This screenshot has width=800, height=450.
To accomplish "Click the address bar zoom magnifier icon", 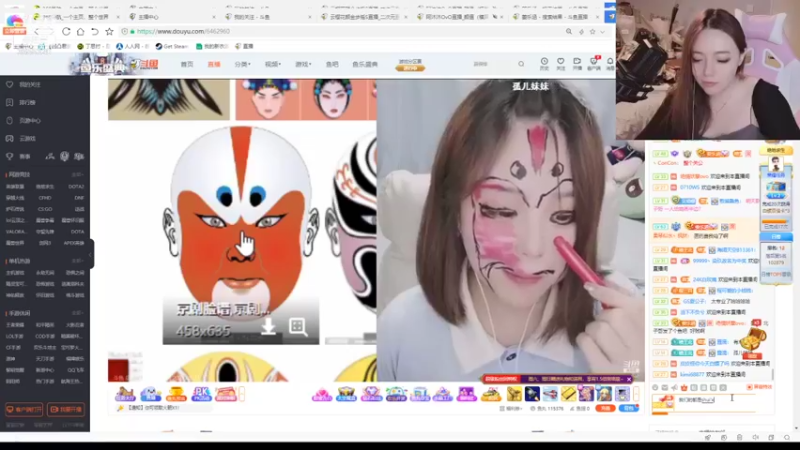I will pyautogui.click(x=569, y=32).
